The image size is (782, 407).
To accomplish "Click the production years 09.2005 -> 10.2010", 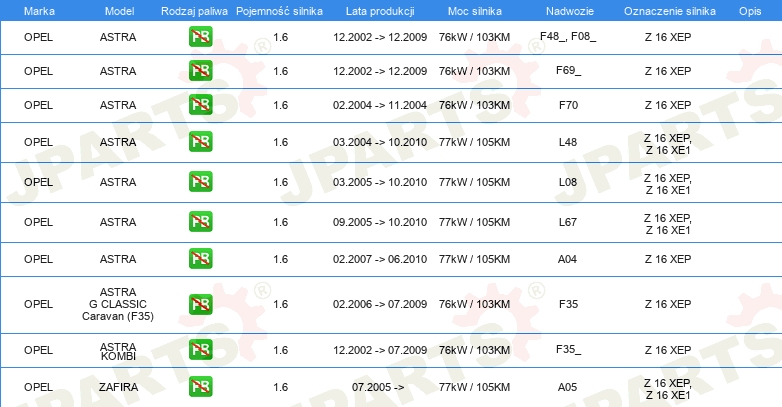I will click(380, 222).
